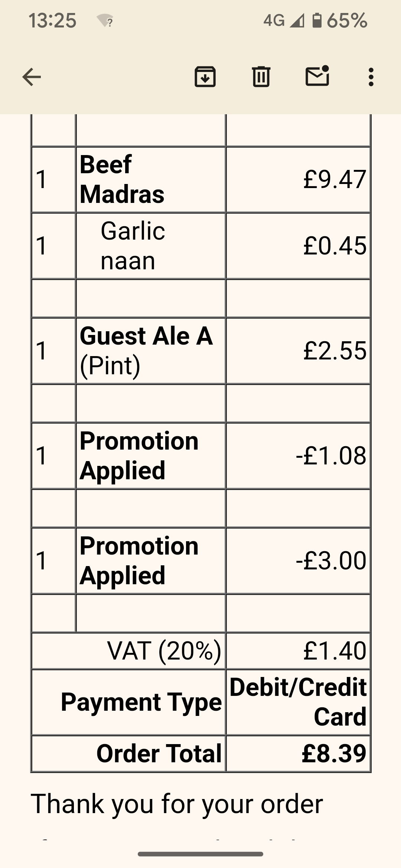Tap the Order Total £8.39 amount

coord(334,753)
